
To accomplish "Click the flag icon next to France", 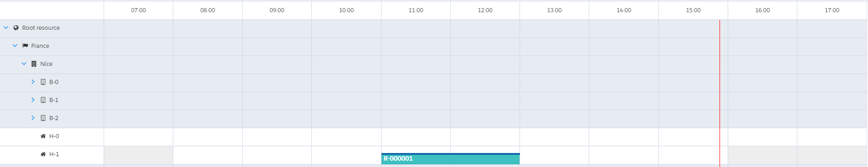I will point(25,46).
